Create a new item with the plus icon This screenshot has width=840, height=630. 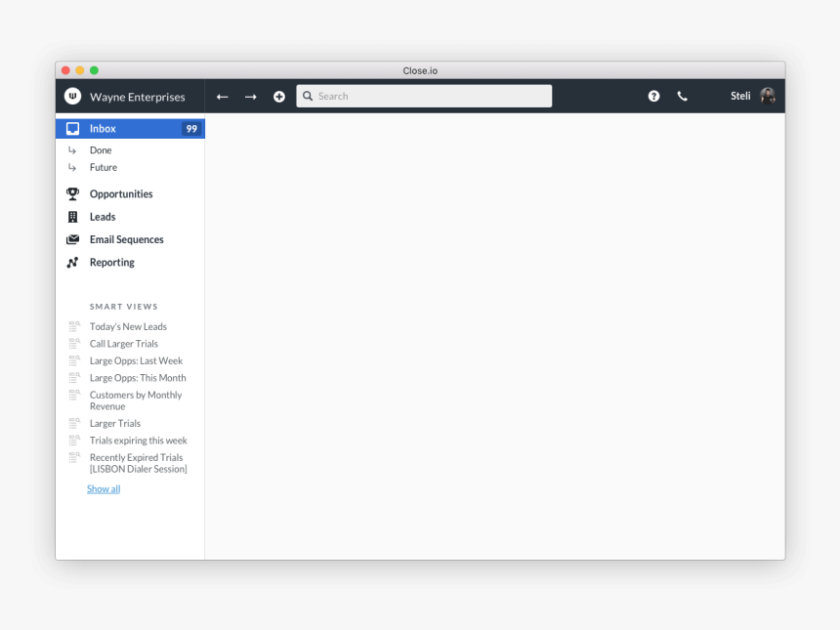click(x=279, y=97)
